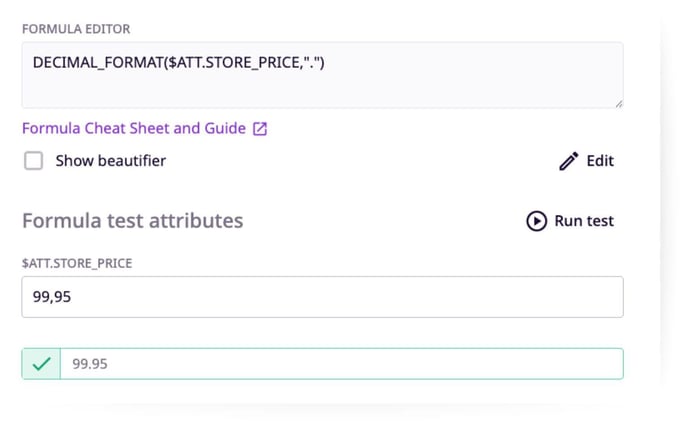Click the 99,95 value in the input
Image resolution: width=688 pixels, height=425 pixels.
coord(52,297)
